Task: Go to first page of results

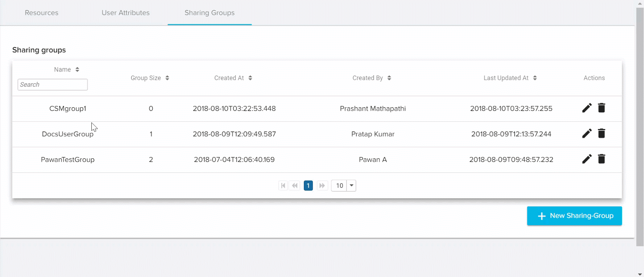Action: point(283,185)
